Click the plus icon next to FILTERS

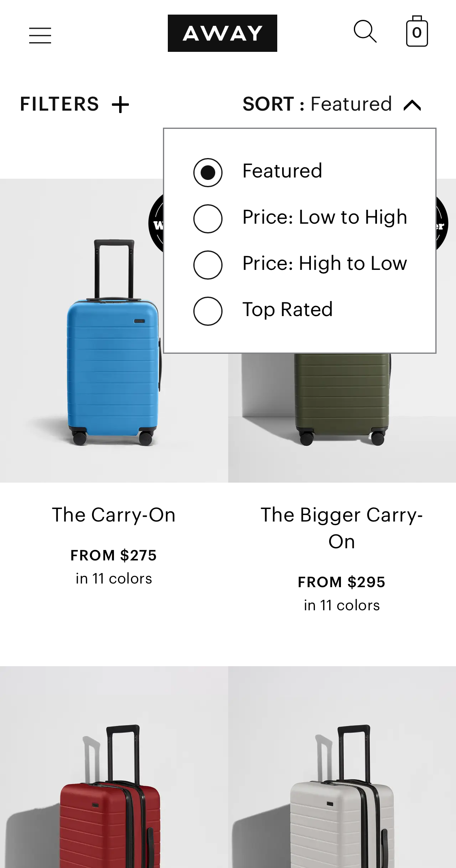coord(121,104)
